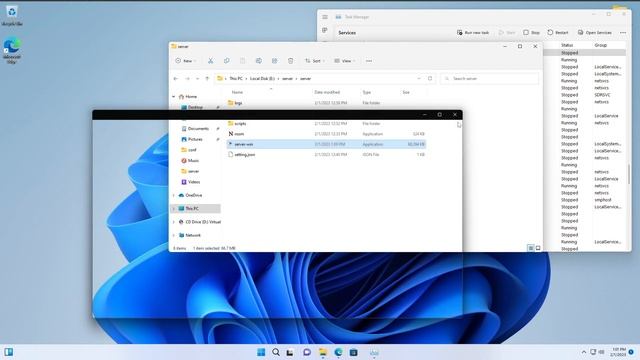Select the Microsoft Edge desktop shortcut
The height and width of the screenshot is (360, 640).
(x=12, y=50)
